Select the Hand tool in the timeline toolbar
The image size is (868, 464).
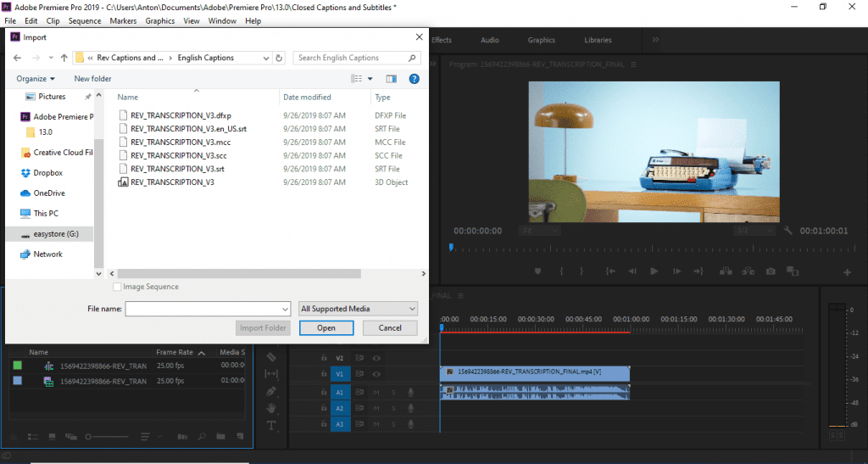pyautogui.click(x=270, y=409)
